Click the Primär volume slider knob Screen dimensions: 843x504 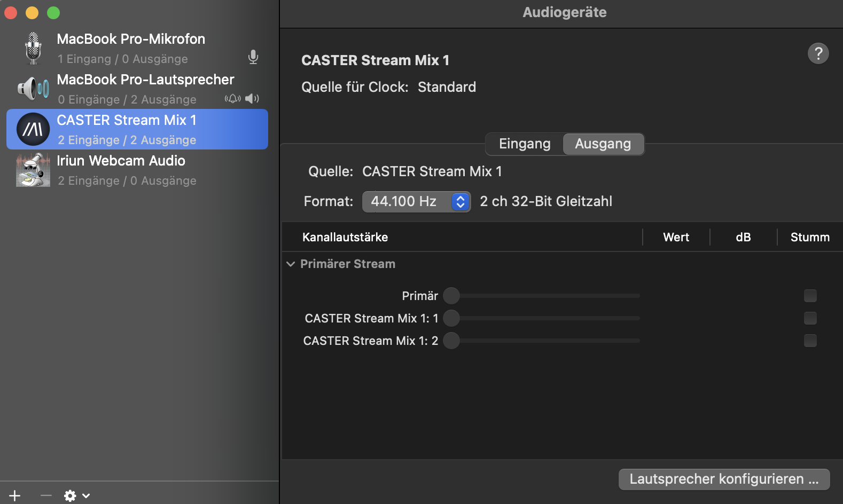pyautogui.click(x=451, y=296)
